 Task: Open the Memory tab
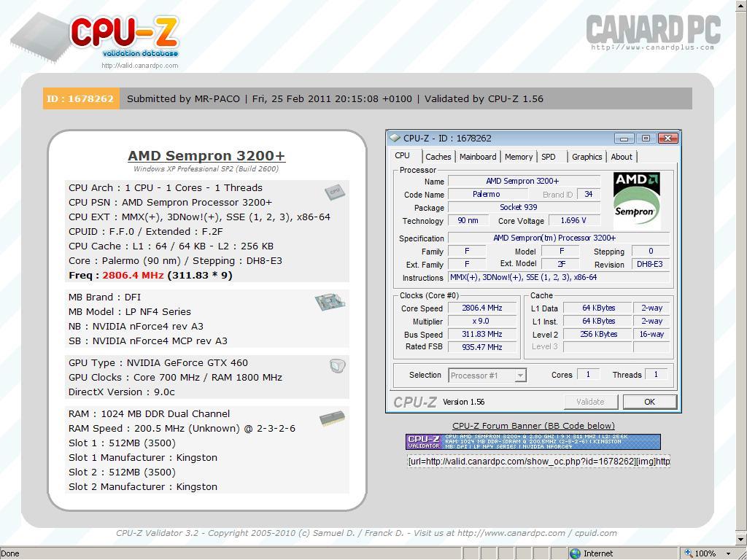tap(519, 157)
